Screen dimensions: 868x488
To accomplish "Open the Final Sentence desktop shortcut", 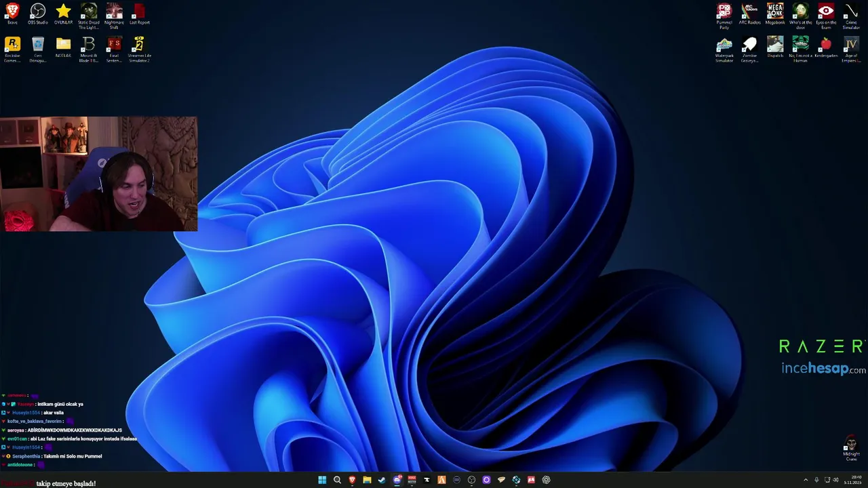I will pos(114,50).
